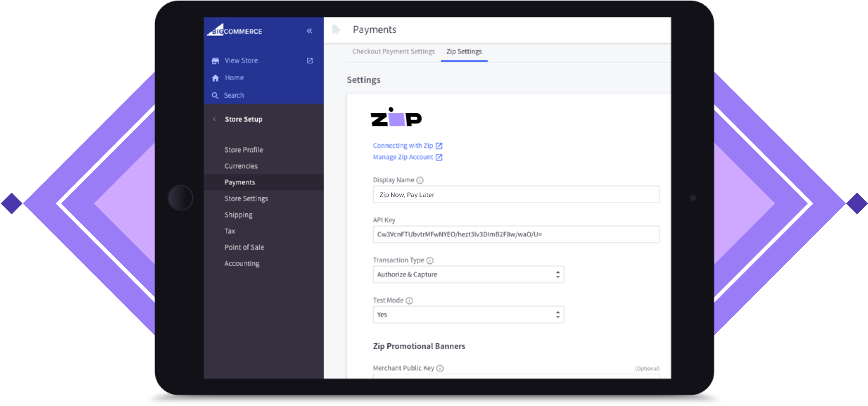Collapse the sidebar with double chevron icon

[309, 31]
